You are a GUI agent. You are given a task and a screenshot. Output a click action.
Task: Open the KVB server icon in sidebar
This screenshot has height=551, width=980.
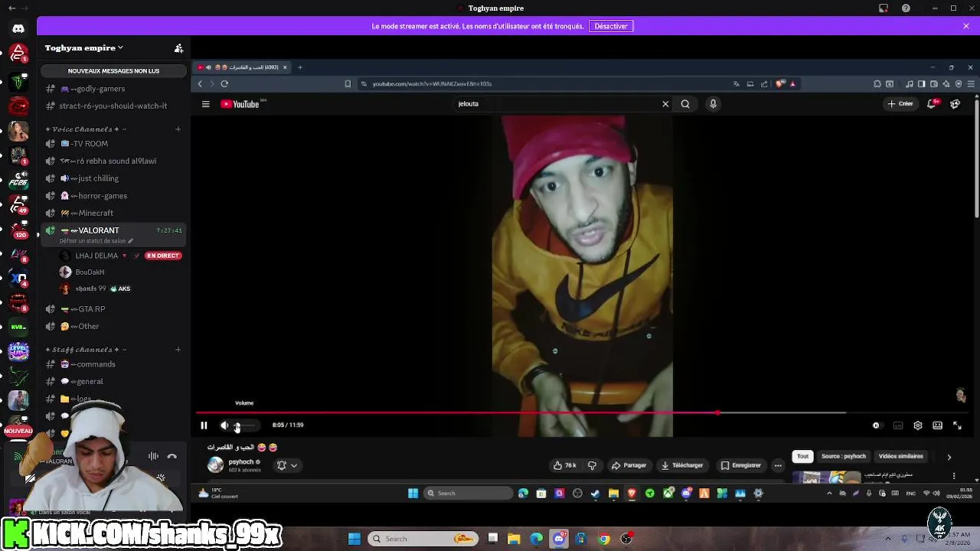[18, 327]
